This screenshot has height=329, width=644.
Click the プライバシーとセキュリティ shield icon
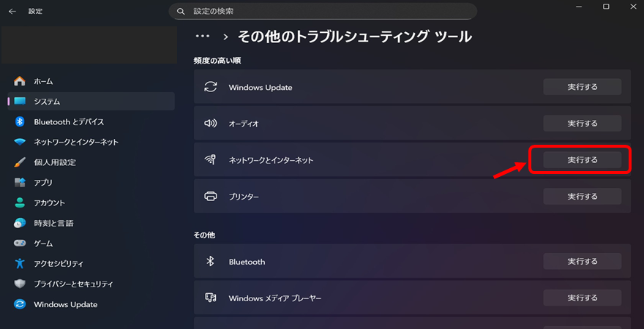[20, 284]
